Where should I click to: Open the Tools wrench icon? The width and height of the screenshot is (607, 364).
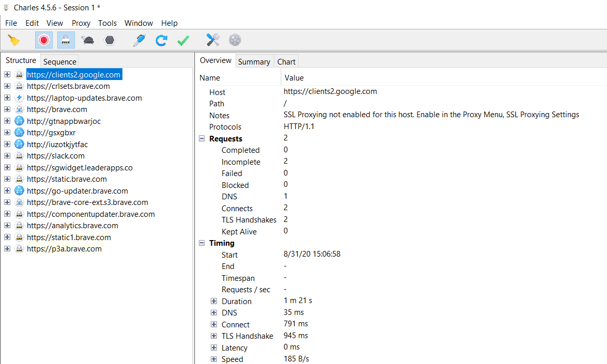(x=213, y=40)
